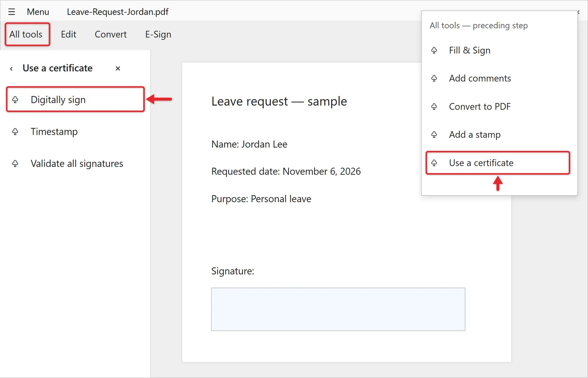Click 'Requested date: November 6, 2026'
This screenshot has width=588, height=378.
click(x=286, y=171)
